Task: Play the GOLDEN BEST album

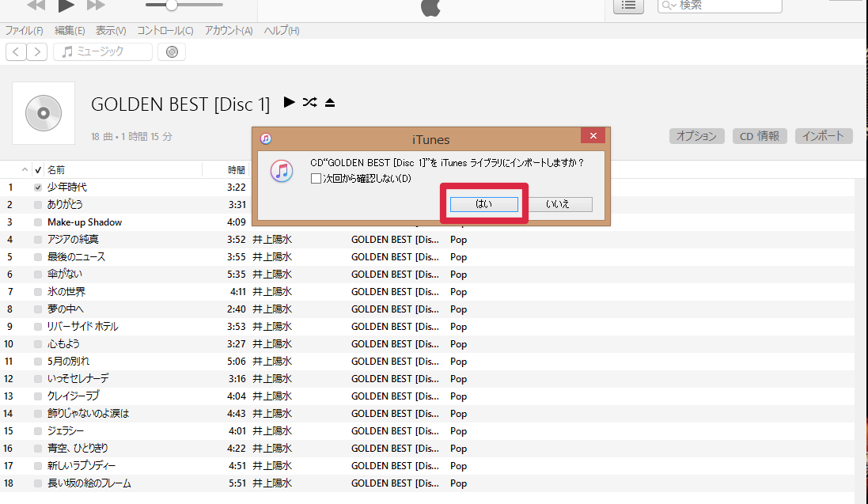Action: point(290,102)
